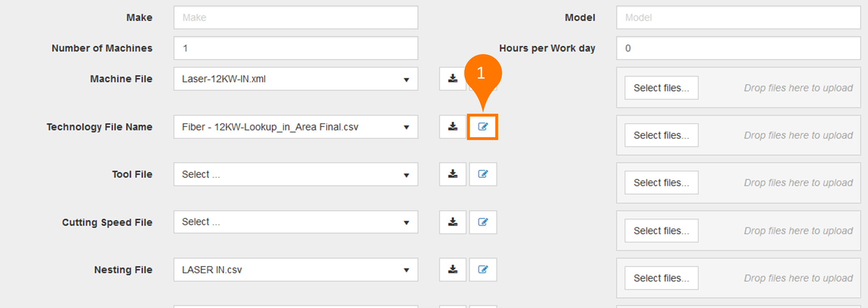Click Select files for Nesting File upload
868x308 pixels.
point(661,278)
